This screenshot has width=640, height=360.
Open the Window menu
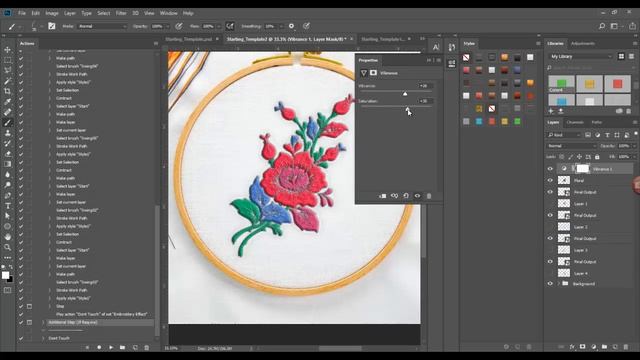[169, 13]
